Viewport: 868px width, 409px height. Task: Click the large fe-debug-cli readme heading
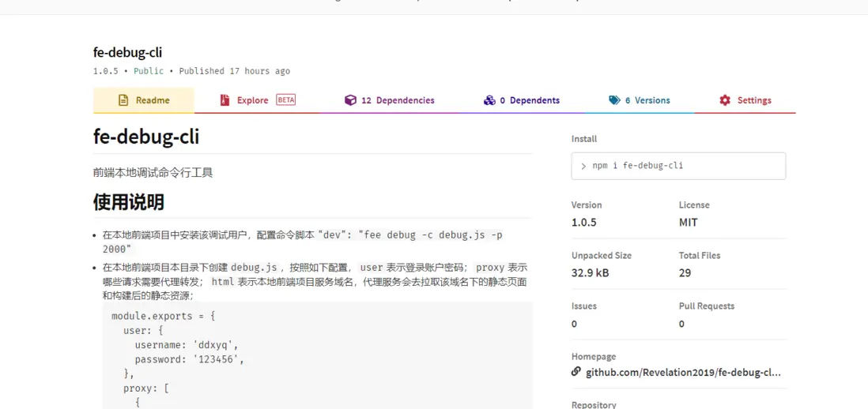[x=146, y=137]
